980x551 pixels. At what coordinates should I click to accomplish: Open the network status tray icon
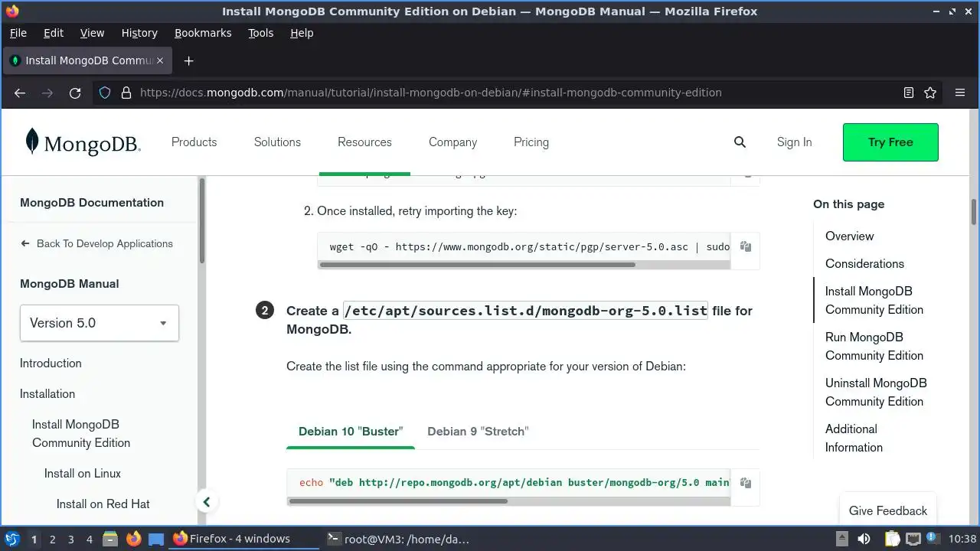point(913,539)
